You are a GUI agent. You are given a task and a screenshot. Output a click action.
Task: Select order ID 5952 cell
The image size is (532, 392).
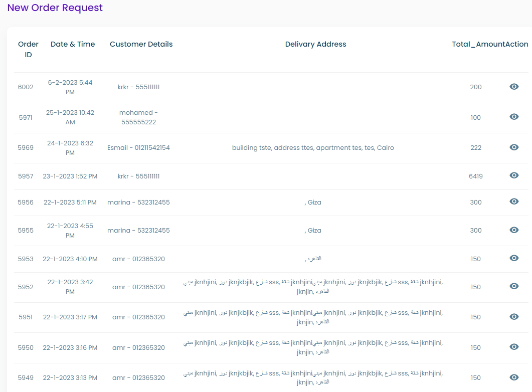click(26, 287)
